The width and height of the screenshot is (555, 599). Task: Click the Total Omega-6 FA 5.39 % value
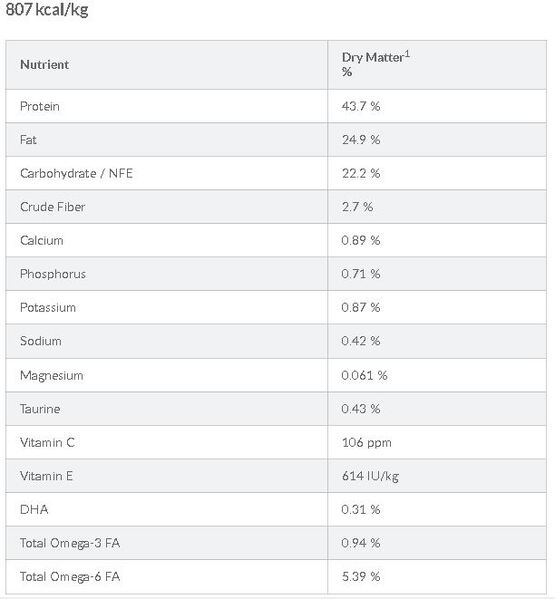(361, 576)
